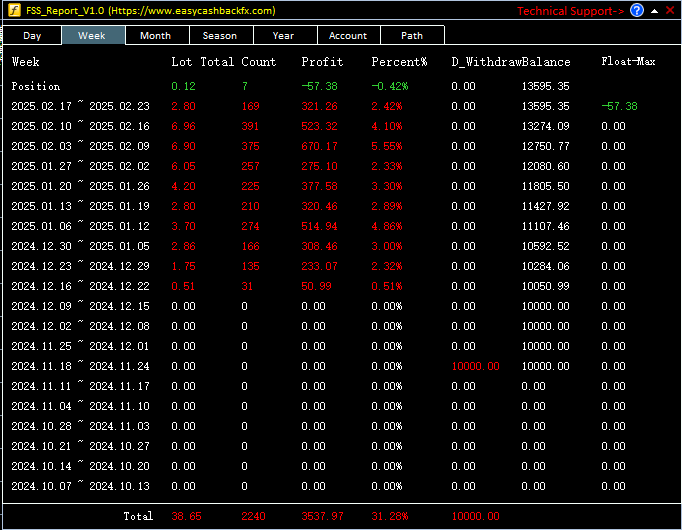Click the Lot column header
The width and height of the screenshot is (682, 530).
(181, 62)
